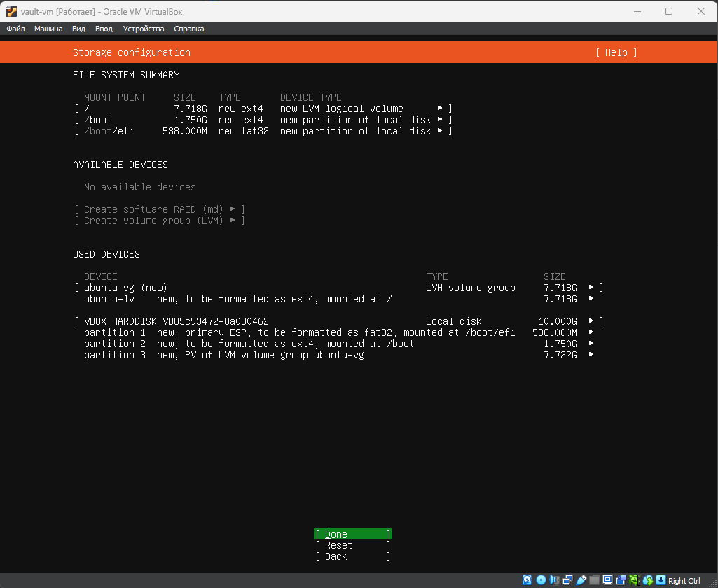Click the 'Storage configuration' header title
Screen dimensions: 718x588
132,52
